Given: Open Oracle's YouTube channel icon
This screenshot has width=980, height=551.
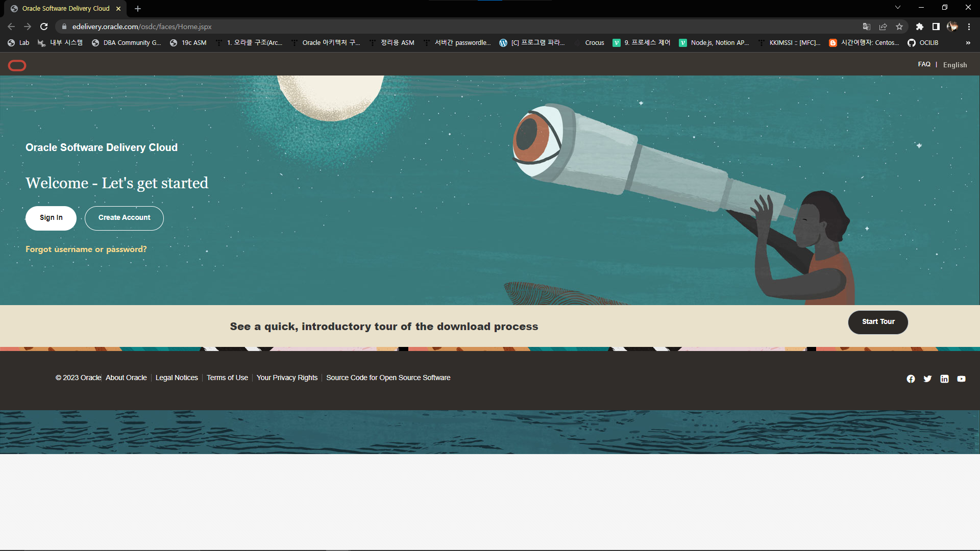Looking at the screenshot, I should (961, 379).
